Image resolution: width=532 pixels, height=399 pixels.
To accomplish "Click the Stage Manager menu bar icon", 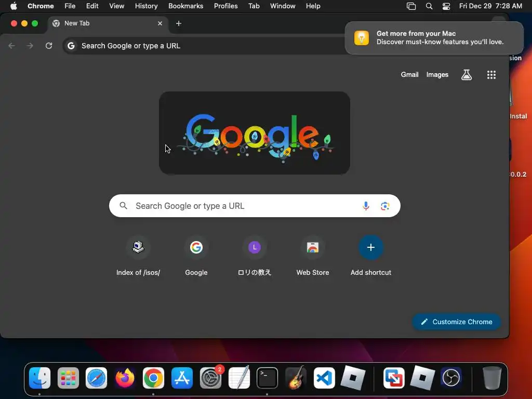I will coord(411,6).
